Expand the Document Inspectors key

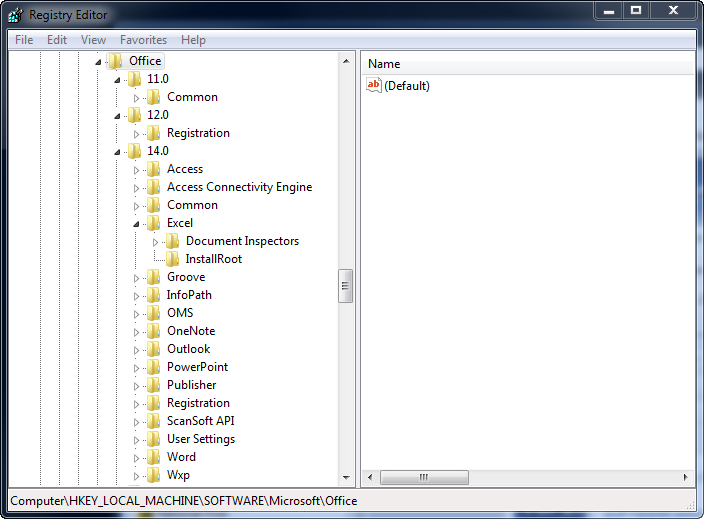pos(155,242)
